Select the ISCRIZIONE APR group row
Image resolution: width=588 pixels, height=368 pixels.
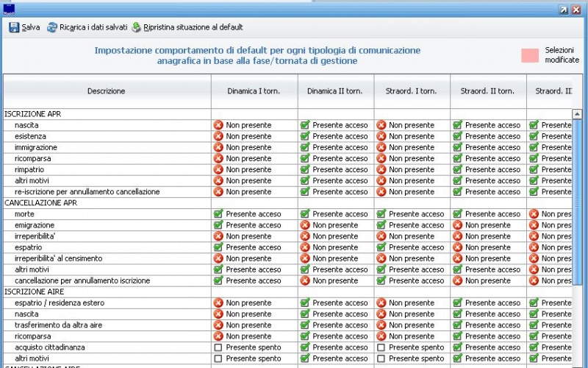[33, 114]
